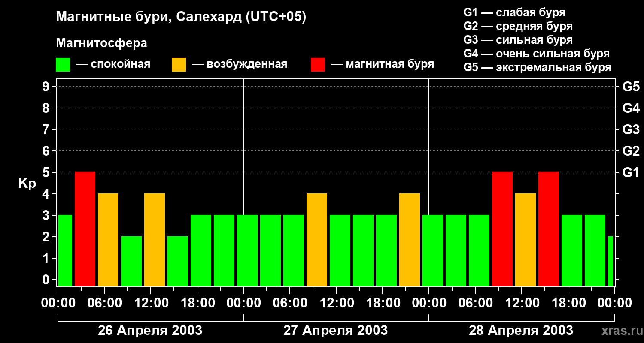This screenshot has width=644, height=343.
Task: Click the Kp value 5 on left axis
Action: pos(47,172)
